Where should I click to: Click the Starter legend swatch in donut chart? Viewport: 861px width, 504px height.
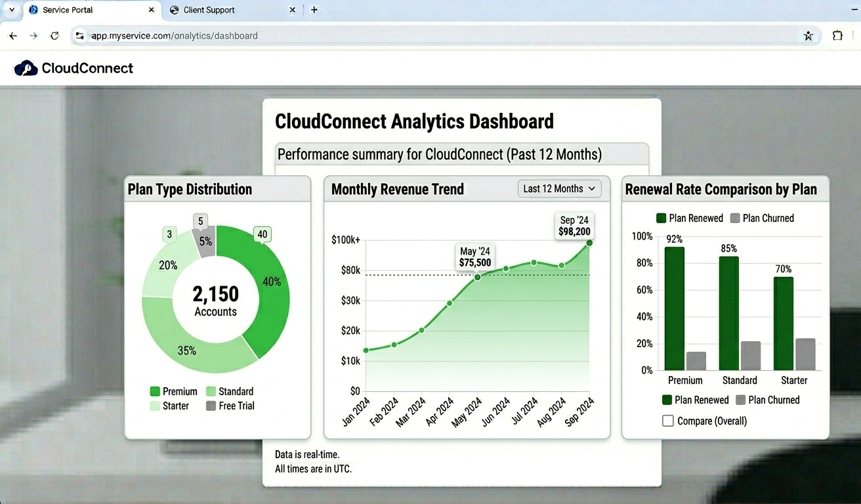(155, 406)
